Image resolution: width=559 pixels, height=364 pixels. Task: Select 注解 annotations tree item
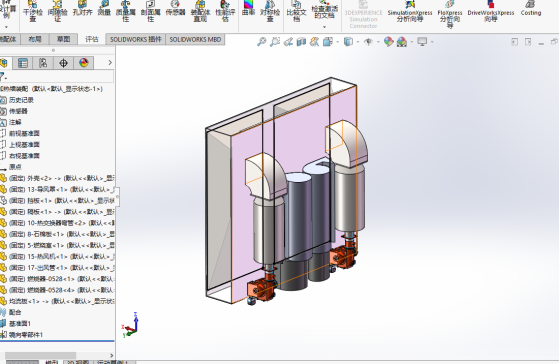15,122
